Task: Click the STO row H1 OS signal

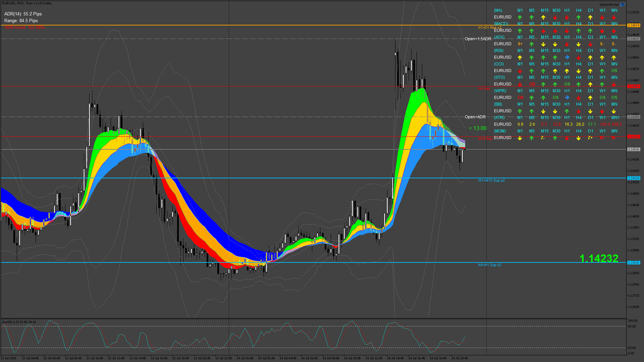Action: point(567,84)
